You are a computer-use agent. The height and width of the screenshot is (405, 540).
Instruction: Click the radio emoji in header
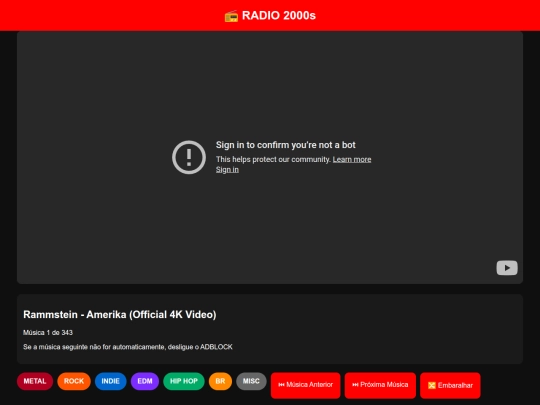231,16
